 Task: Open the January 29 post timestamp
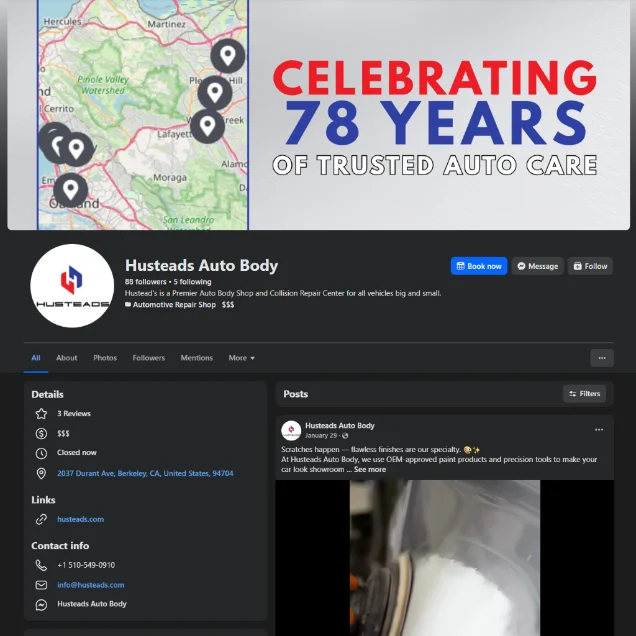[321, 436]
